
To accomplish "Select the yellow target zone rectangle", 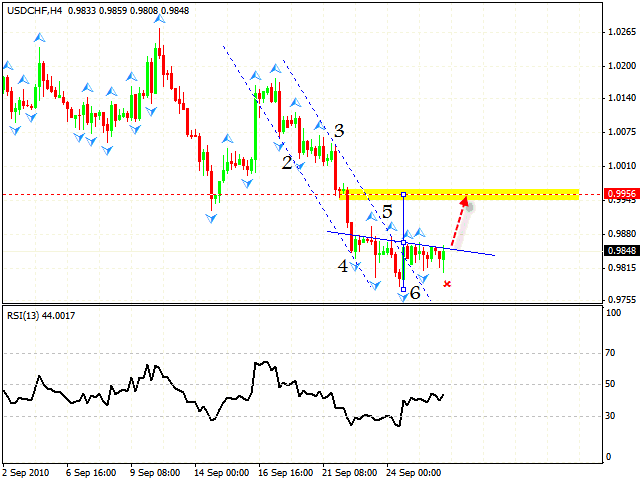I will [x=459, y=194].
